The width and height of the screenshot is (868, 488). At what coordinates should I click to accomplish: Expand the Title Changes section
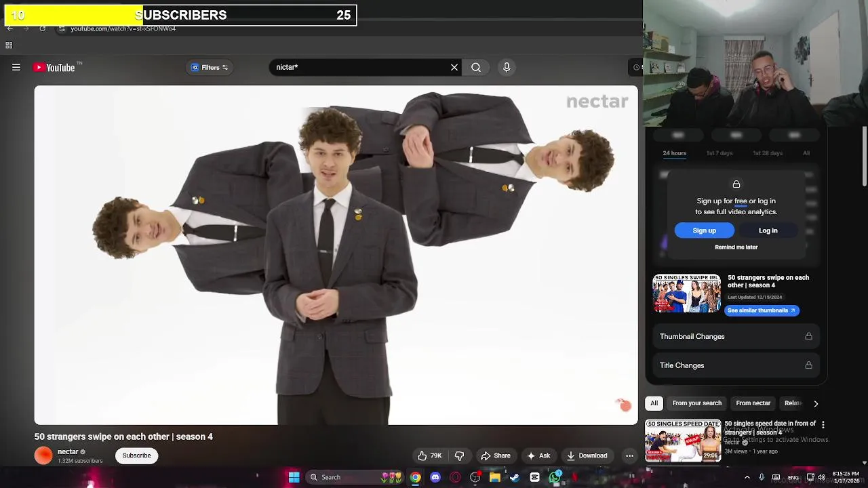pos(736,365)
